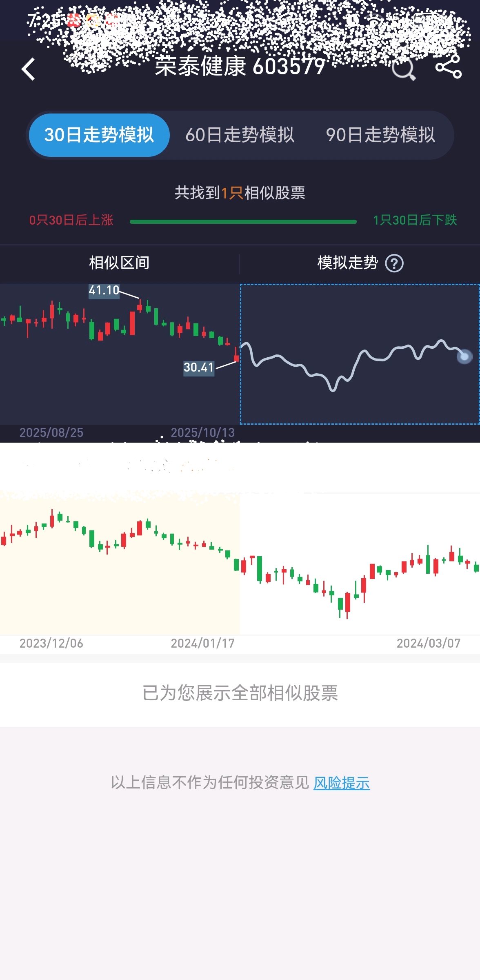This screenshot has height=980, width=480.
Task: Click the 1只30日后下跌 green label
Action: 415,220
